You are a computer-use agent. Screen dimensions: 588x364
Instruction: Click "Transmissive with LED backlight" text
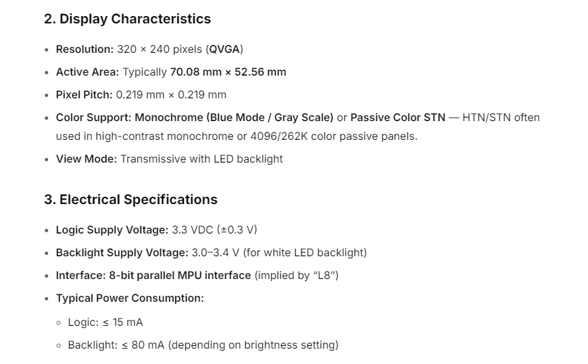pos(201,159)
